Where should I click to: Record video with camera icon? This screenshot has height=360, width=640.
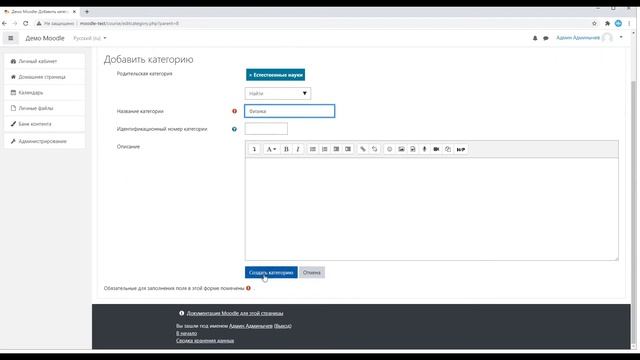click(436, 149)
